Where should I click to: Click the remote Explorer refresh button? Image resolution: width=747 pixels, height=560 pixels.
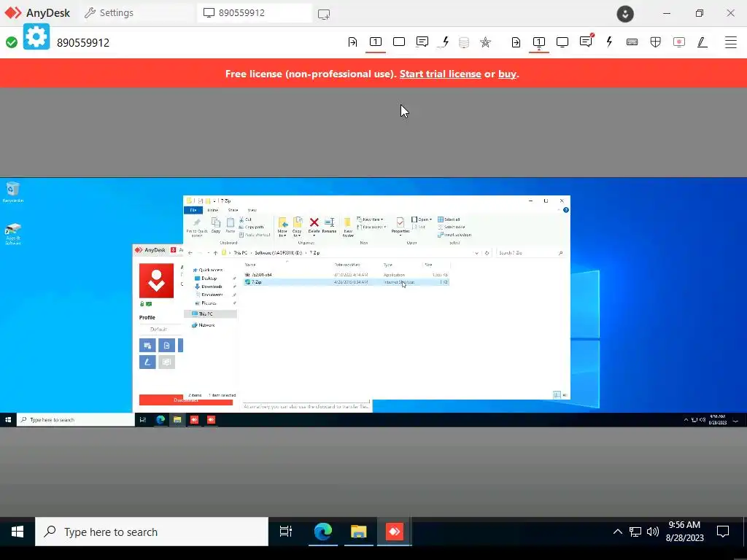(487, 253)
